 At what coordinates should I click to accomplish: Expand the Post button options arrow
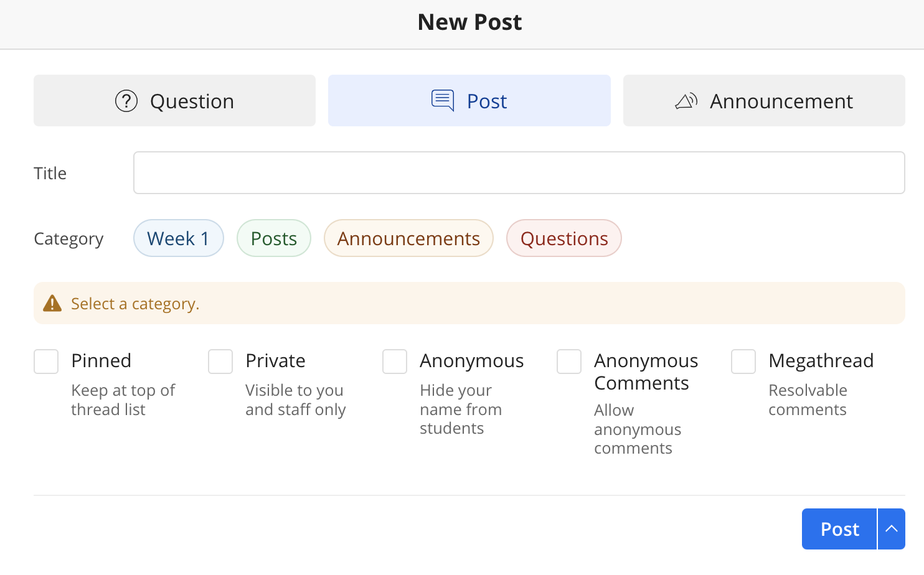click(x=892, y=529)
